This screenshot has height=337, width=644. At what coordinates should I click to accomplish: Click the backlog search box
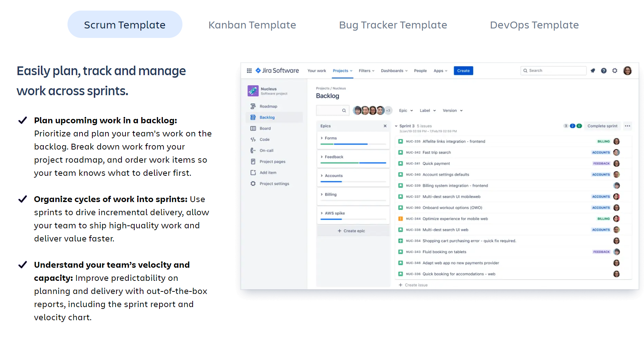point(332,111)
